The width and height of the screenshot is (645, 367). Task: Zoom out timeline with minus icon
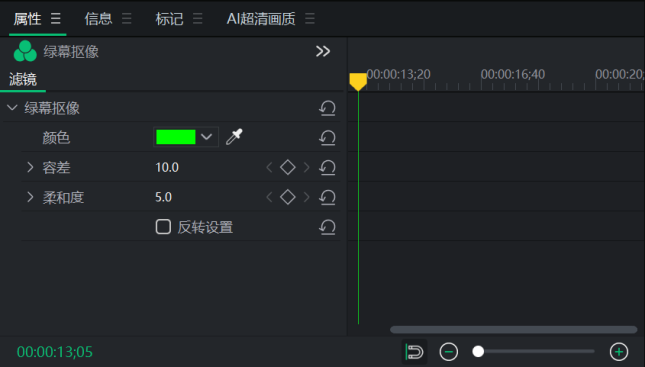point(448,352)
